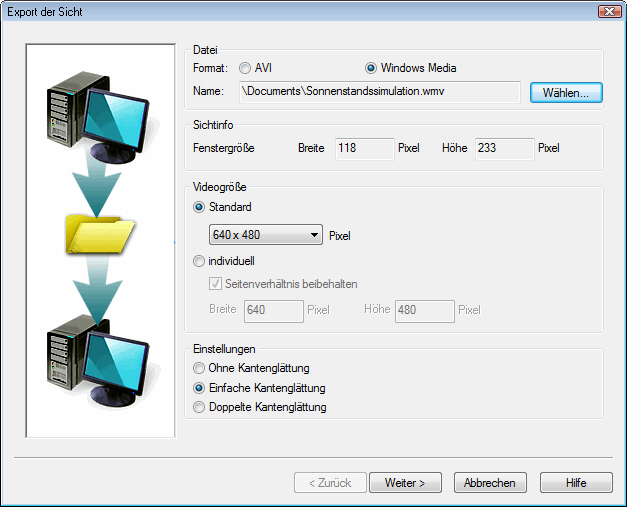Click the file Name path field
This screenshot has width=627, height=507.
[379, 92]
